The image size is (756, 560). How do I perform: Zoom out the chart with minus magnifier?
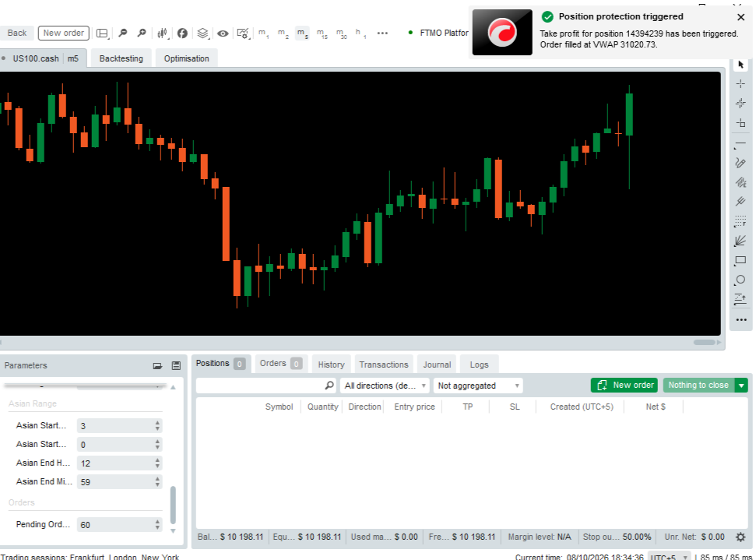click(x=123, y=33)
